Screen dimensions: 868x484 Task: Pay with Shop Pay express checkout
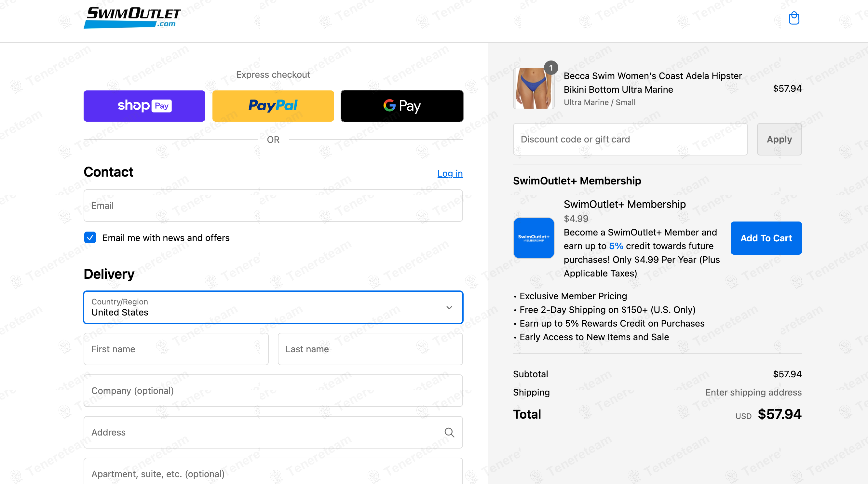pos(144,106)
